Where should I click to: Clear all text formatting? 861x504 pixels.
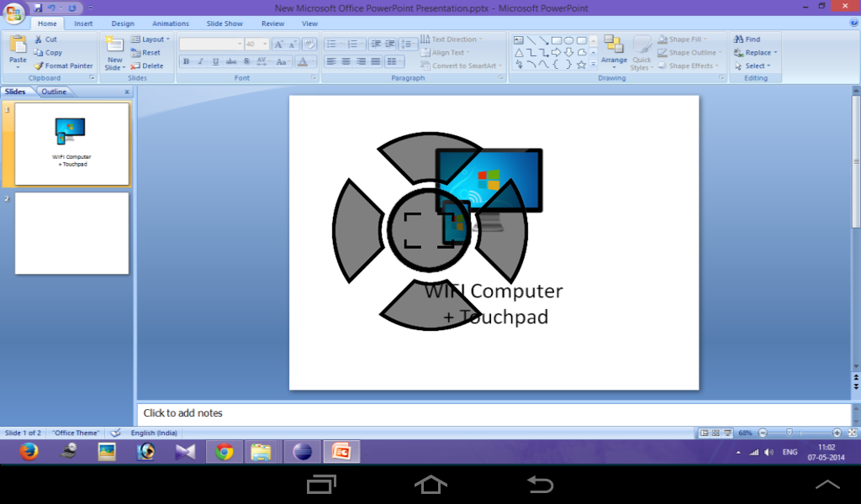(309, 45)
